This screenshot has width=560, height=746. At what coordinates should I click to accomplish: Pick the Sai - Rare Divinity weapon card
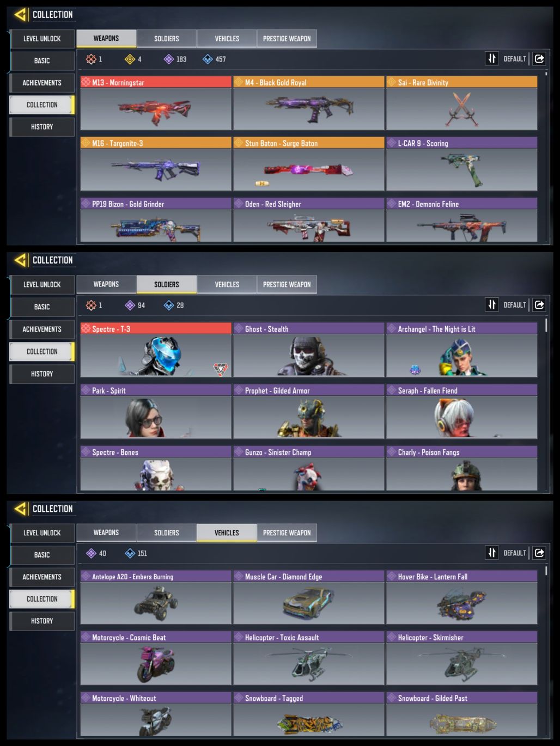(462, 103)
